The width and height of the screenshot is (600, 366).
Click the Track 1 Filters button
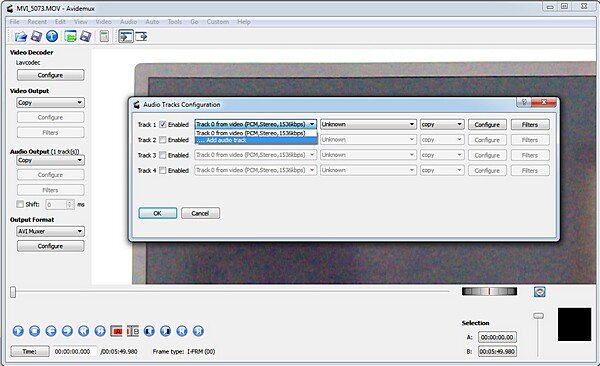(x=530, y=124)
